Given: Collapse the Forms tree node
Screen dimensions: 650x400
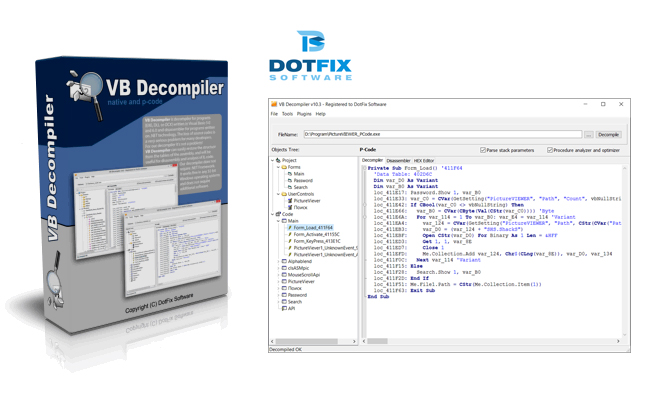Looking at the screenshot, I should [278, 167].
